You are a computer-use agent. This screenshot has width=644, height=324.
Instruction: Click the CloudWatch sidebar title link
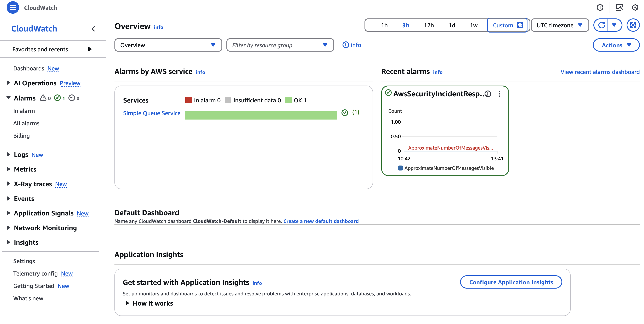click(x=34, y=29)
